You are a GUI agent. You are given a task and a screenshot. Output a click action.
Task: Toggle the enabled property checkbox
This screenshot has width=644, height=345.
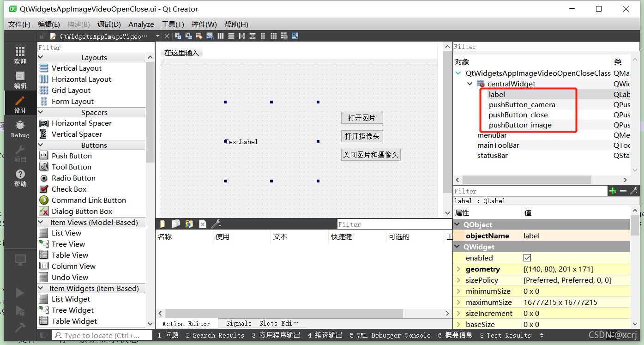click(527, 258)
